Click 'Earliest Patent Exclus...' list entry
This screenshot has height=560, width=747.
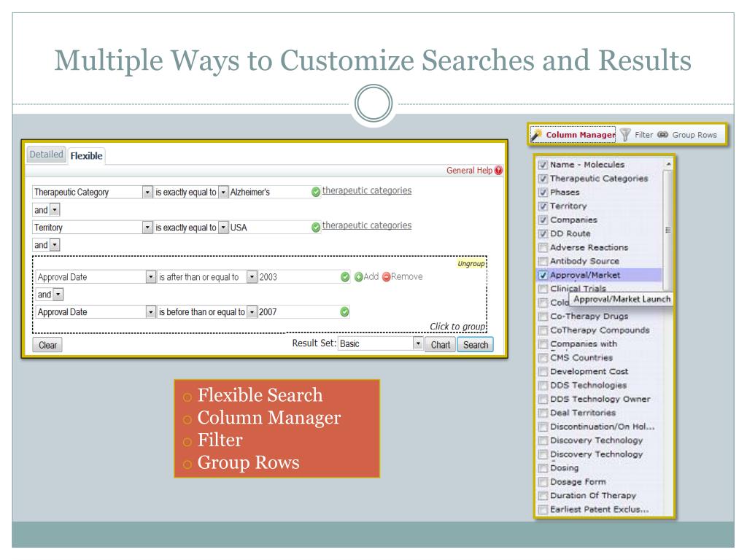pos(600,510)
